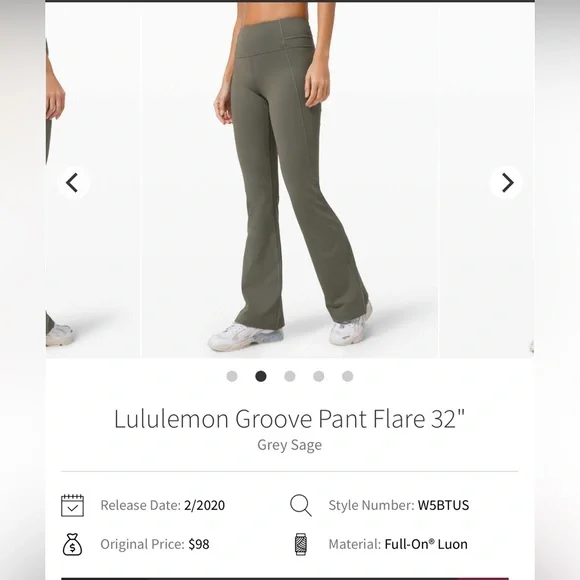Click the Style Number magnifier icon

pos(301,505)
